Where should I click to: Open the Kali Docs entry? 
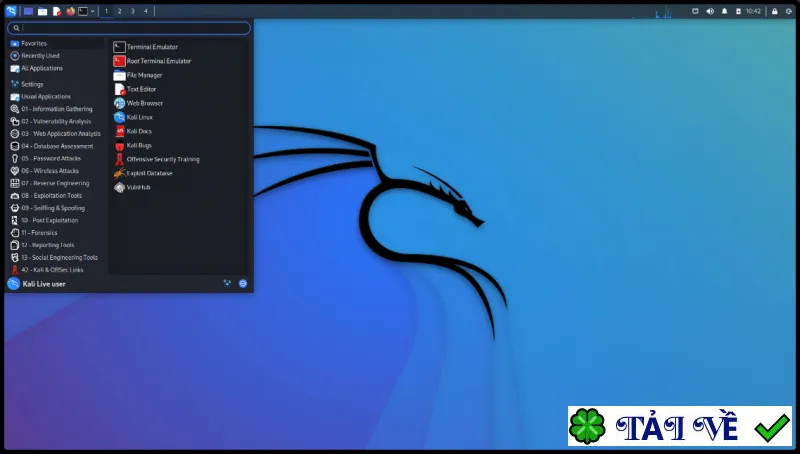coord(180,131)
